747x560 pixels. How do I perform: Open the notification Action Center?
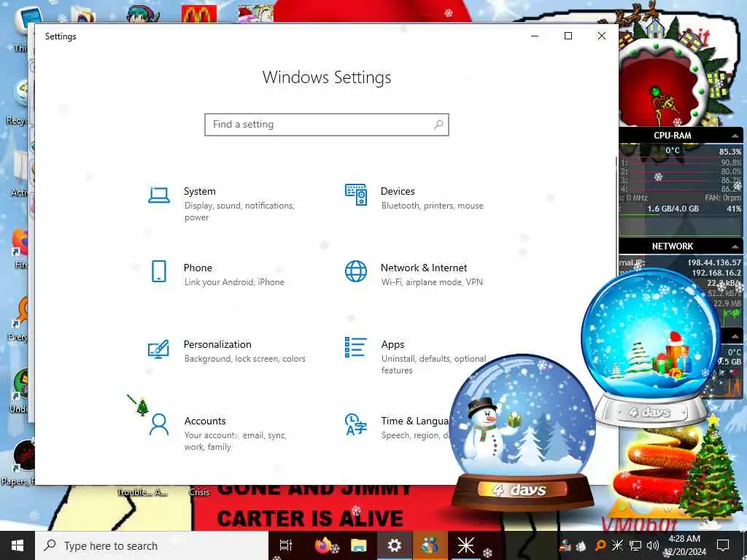(x=723, y=545)
